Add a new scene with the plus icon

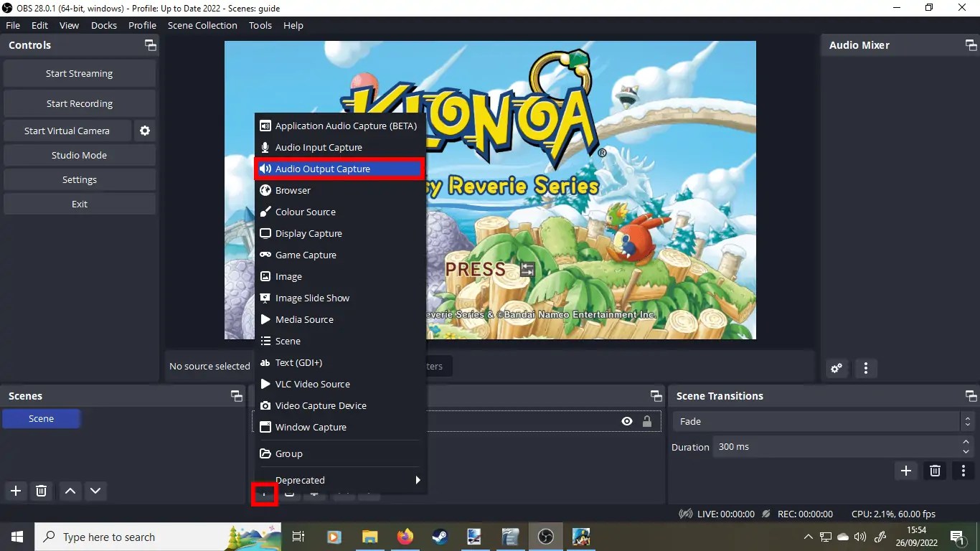[x=15, y=491]
